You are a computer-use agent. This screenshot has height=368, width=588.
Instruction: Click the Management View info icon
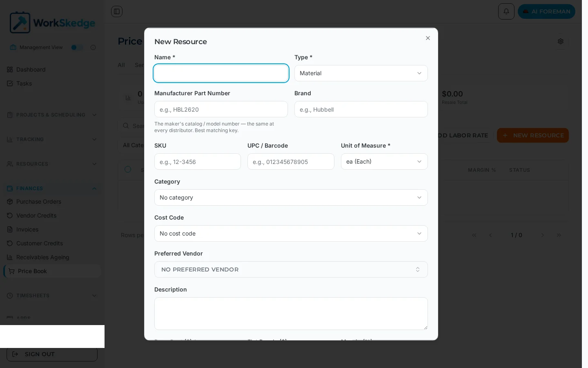[x=93, y=47]
